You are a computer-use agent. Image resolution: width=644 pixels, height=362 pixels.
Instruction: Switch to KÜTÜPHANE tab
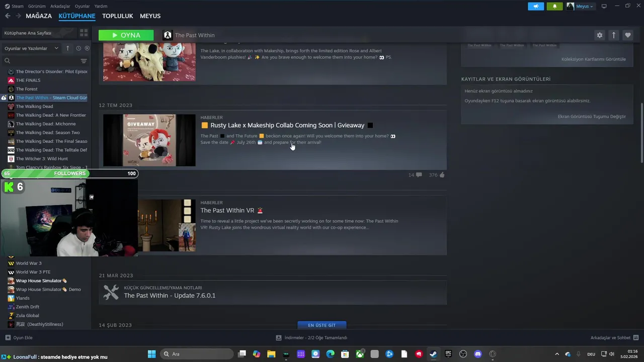[x=77, y=16]
